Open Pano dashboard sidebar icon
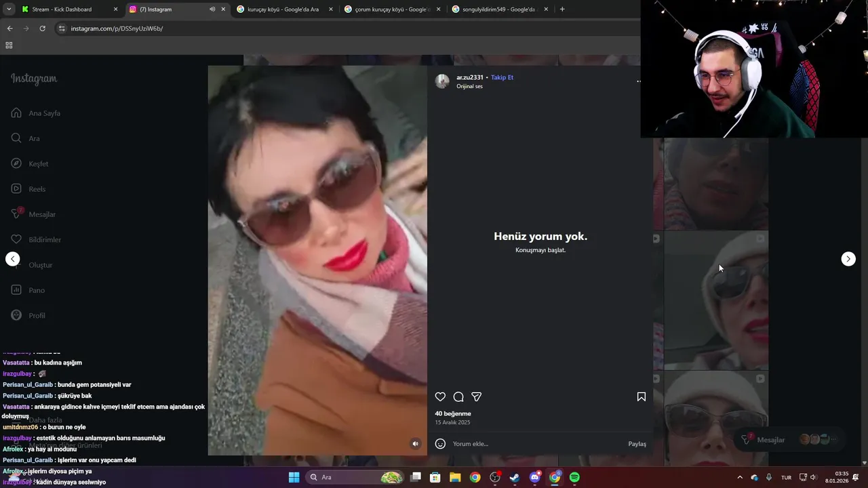The width and height of the screenshot is (868, 488). pyautogui.click(x=16, y=290)
